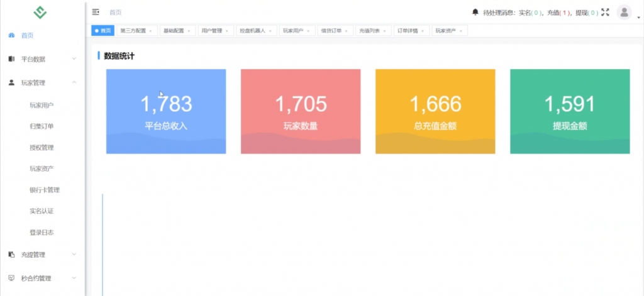644x296 pixels.
Task: Click the 充值 pending message link
Action: tap(560, 12)
